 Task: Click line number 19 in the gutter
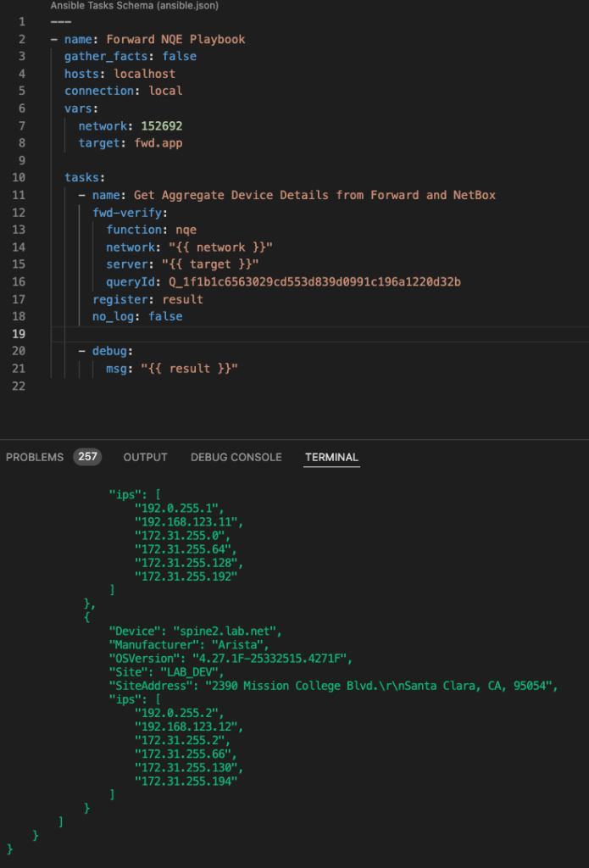[20, 333]
